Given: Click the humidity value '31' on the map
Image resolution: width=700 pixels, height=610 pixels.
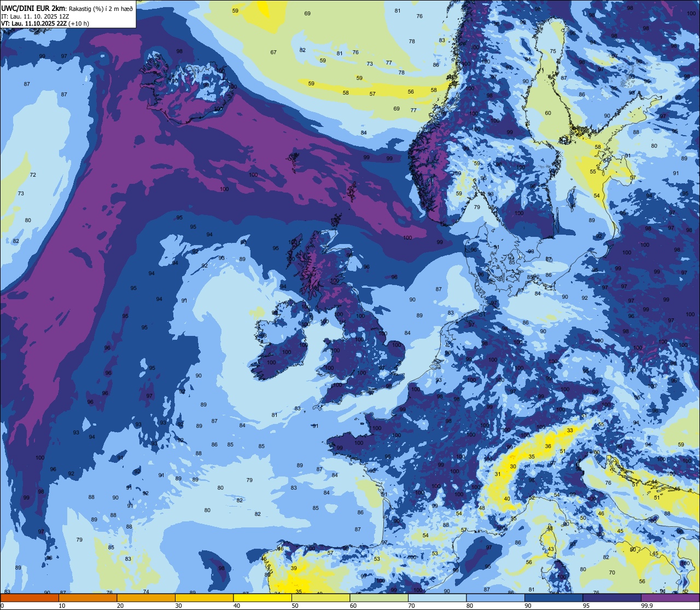Looking at the screenshot, I should tap(498, 474).
